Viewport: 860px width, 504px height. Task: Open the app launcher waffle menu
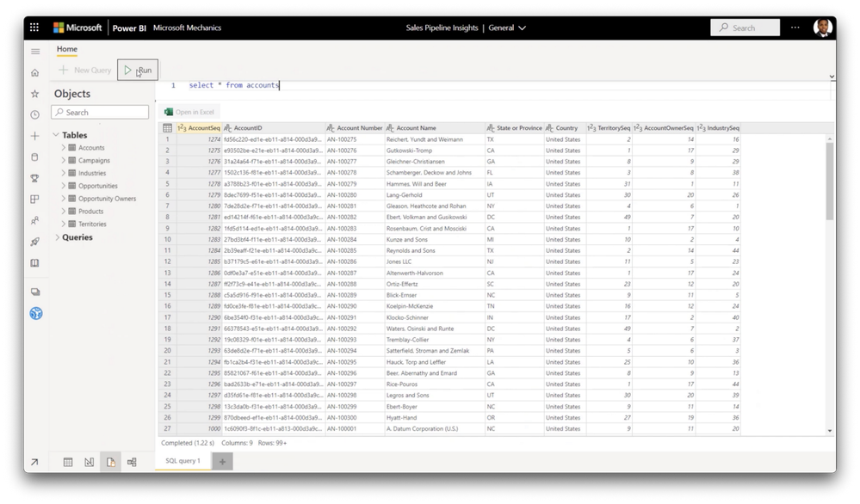point(34,28)
